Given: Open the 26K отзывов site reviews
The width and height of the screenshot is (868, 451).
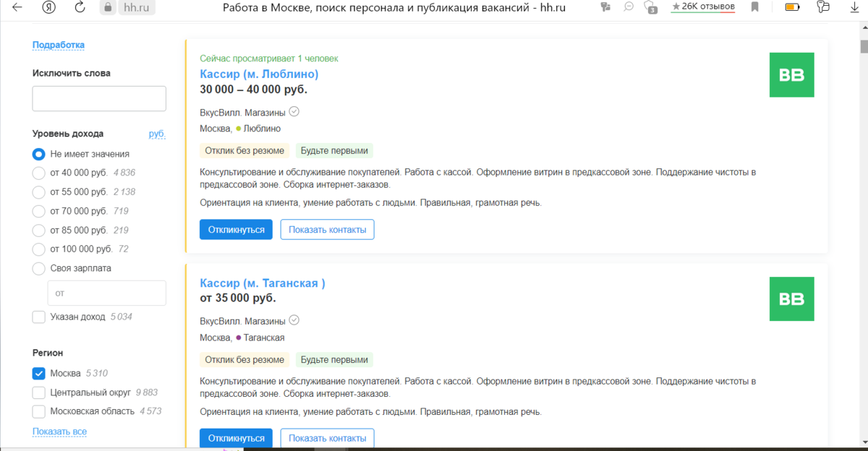Looking at the screenshot, I should click(702, 7).
